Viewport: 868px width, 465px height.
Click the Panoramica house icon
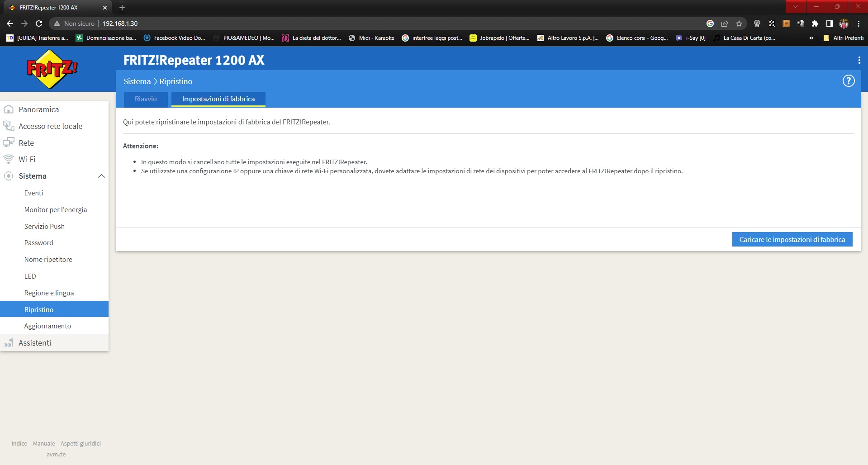[9, 109]
